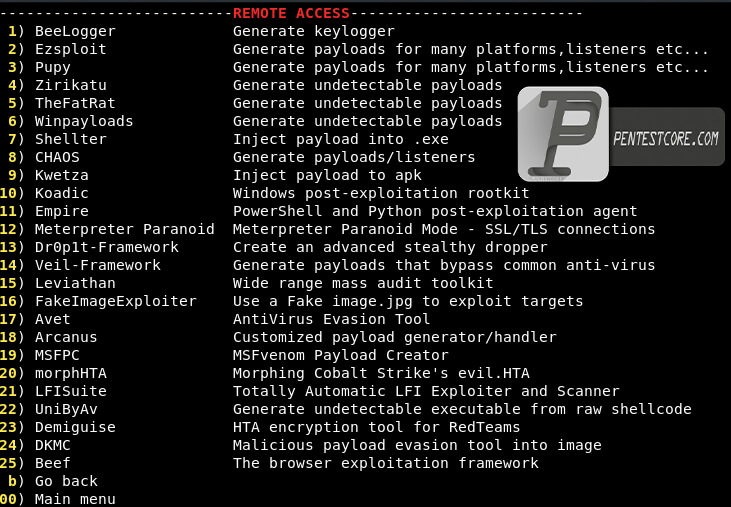
Task: Select FakeImageExploiter in the list
Action: click(116, 301)
